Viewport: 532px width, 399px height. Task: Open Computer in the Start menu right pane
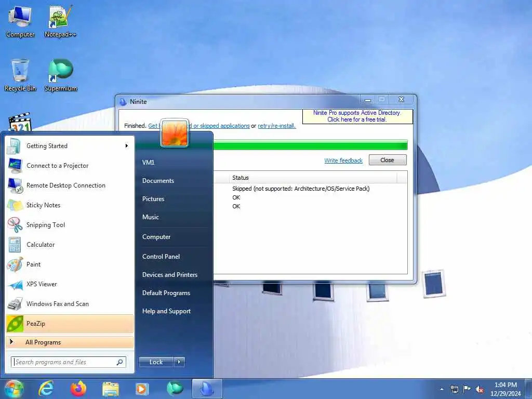point(156,237)
